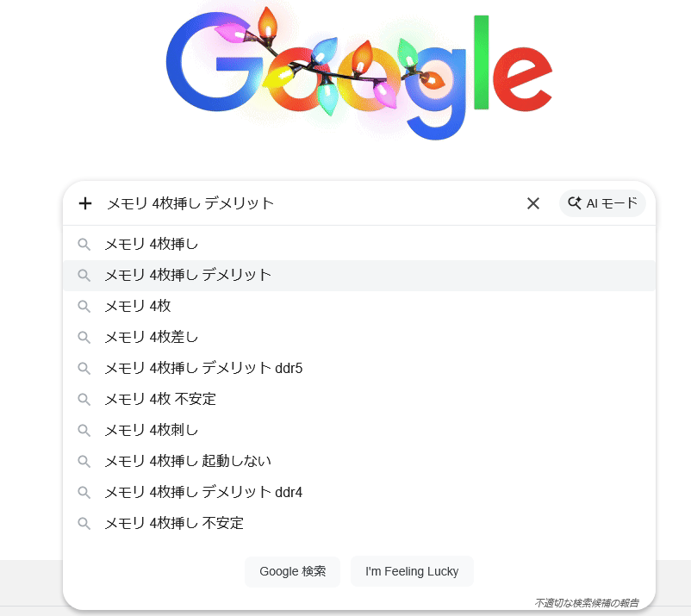The image size is (691, 616).
Task: Clear the search text with X icon
Action: (x=533, y=203)
